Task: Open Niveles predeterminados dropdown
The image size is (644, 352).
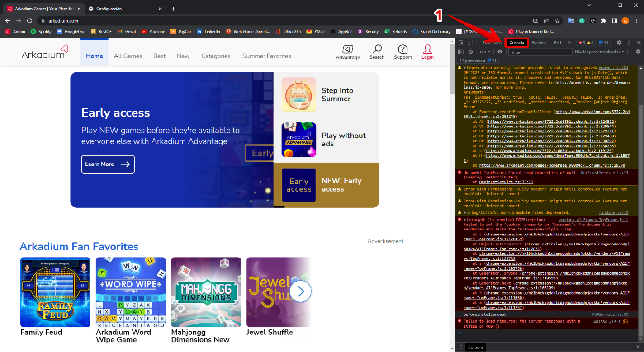Action: coord(599,52)
